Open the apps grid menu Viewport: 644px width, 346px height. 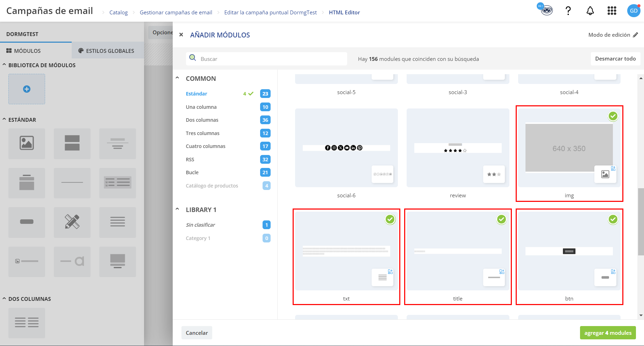[x=612, y=11]
